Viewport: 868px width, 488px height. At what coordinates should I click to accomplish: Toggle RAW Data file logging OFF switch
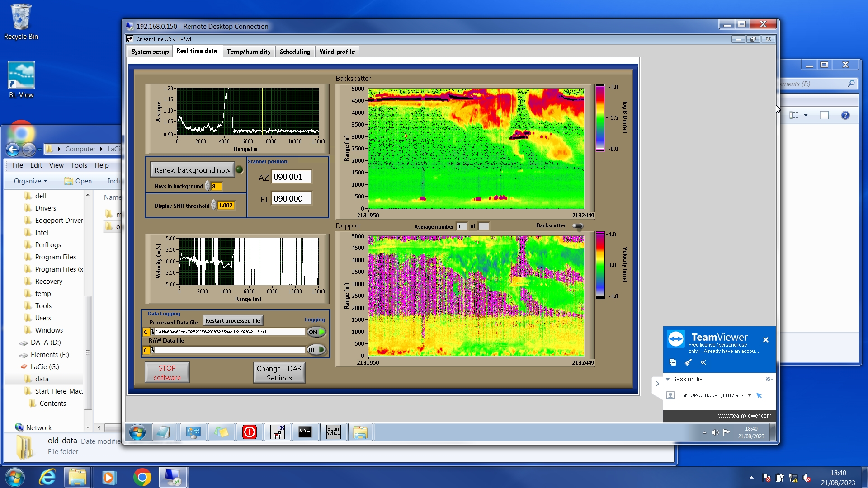(316, 350)
